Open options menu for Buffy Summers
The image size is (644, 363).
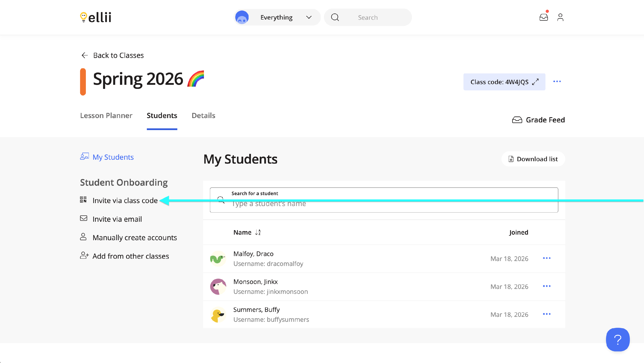click(547, 314)
